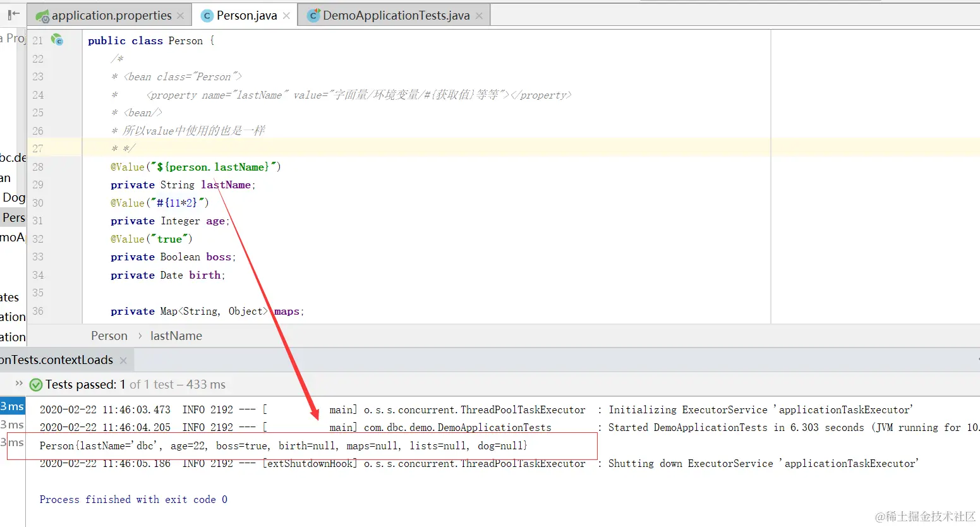The height and width of the screenshot is (527, 980).
Task: Click the Person{lastName='dbc'...} console output line
Action: [283, 445]
